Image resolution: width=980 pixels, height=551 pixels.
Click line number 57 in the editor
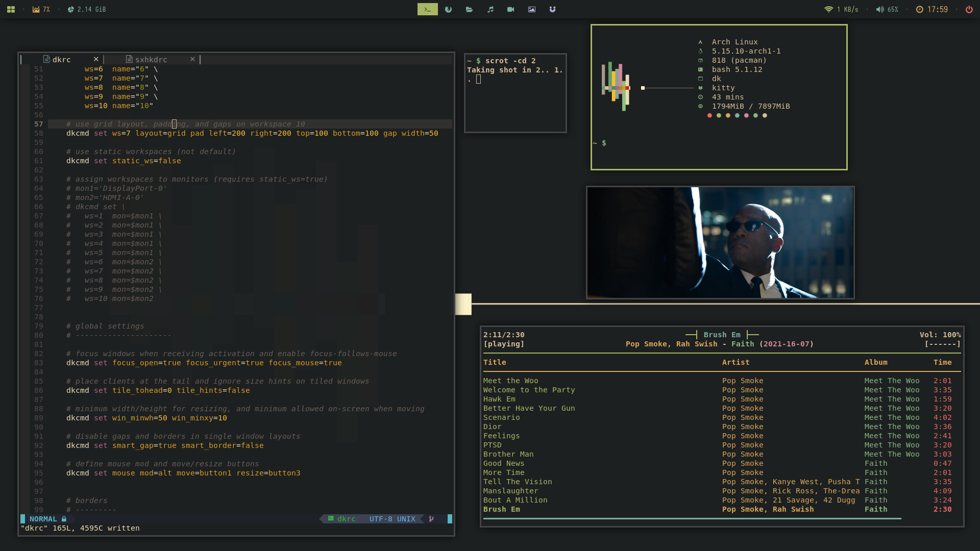pos(39,124)
